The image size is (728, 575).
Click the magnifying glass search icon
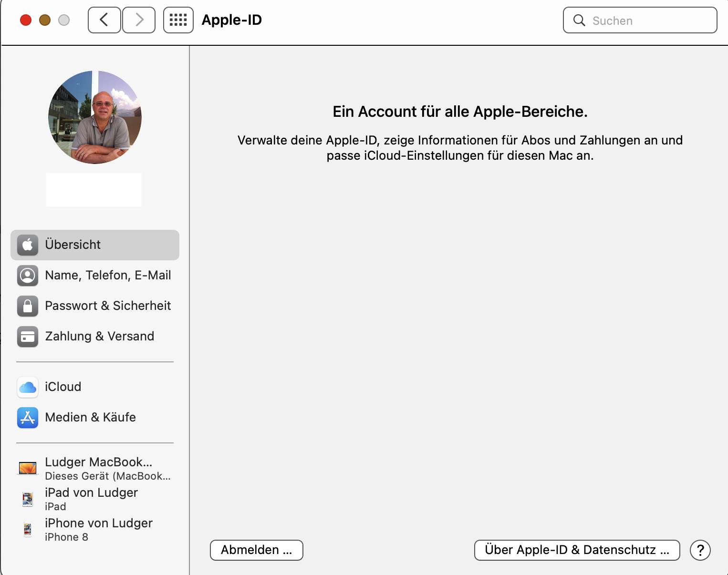[579, 20]
